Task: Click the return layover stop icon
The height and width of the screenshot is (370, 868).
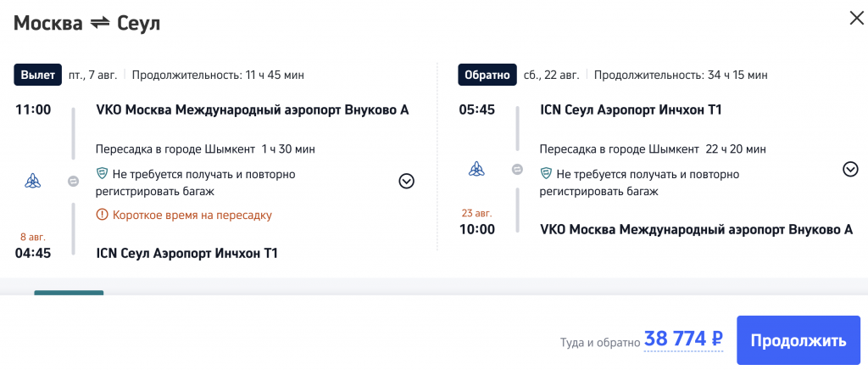Action: [x=518, y=170]
